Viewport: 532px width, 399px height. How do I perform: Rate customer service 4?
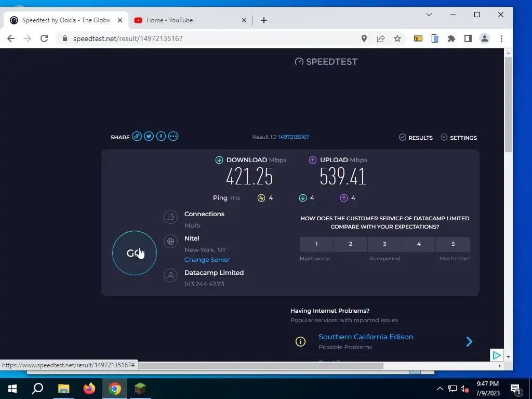(419, 244)
